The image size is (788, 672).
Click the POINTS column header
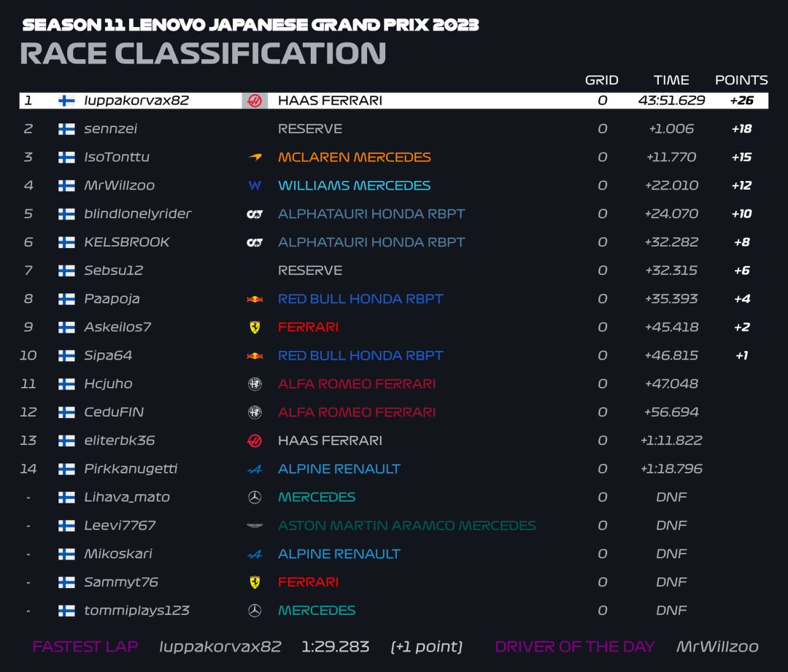tap(741, 80)
